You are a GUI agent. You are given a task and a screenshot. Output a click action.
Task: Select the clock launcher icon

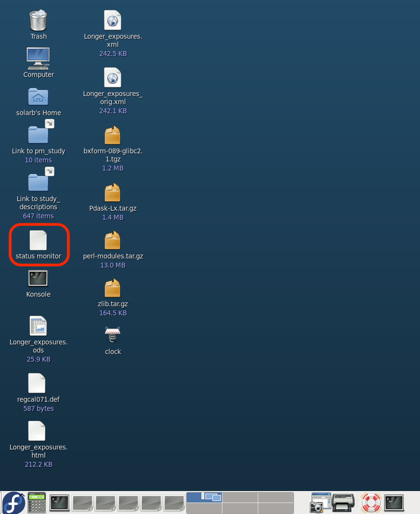113,335
